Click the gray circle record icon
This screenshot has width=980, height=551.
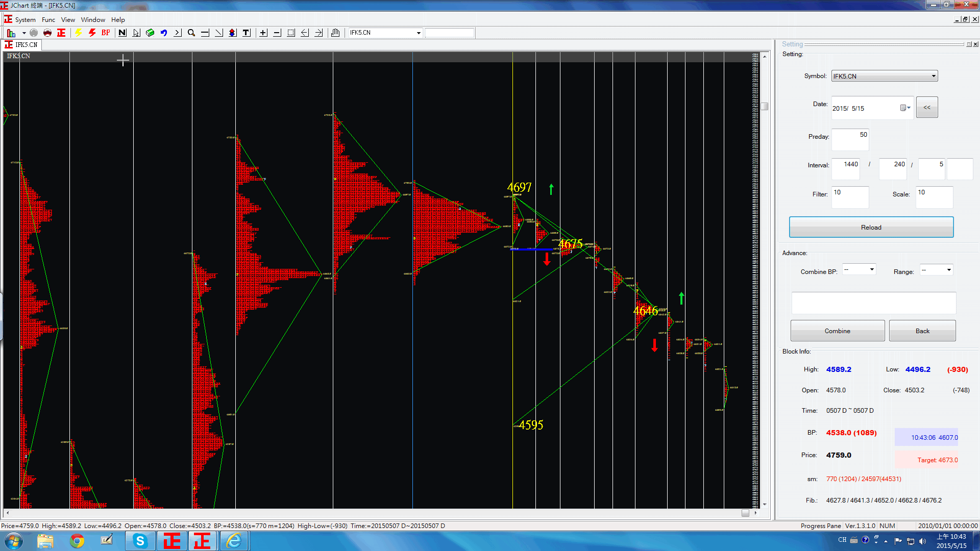point(34,33)
